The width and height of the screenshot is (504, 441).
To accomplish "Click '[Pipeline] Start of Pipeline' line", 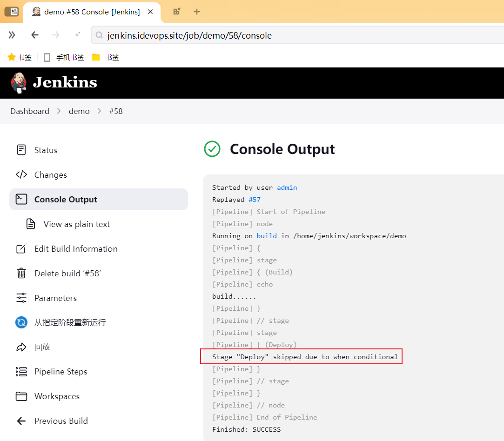I will (x=269, y=212).
